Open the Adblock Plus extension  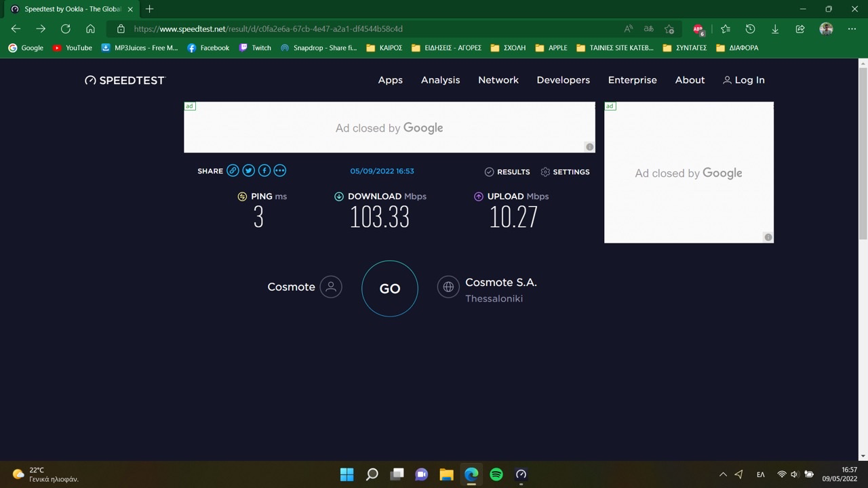(x=698, y=29)
